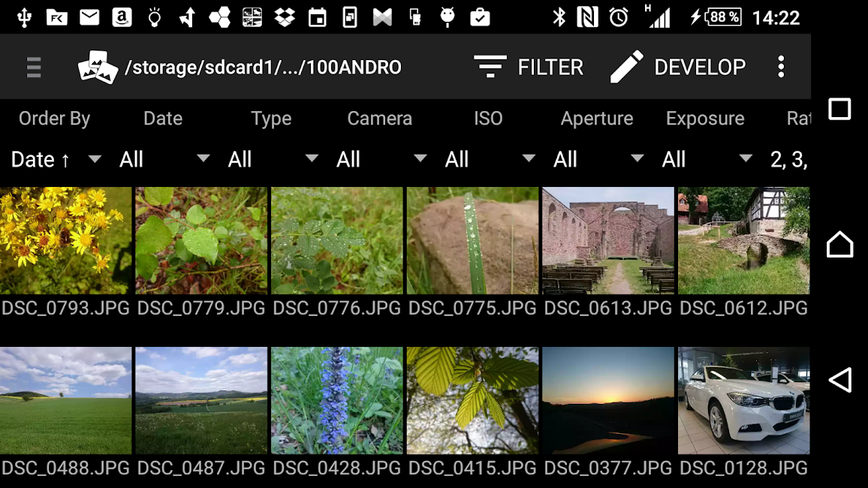Image resolution: width=868 pixels, height=488 pixels.
Task: Expand the Order By dropdown showing Date
Action: pyautogui.click(x=56, y=159)
